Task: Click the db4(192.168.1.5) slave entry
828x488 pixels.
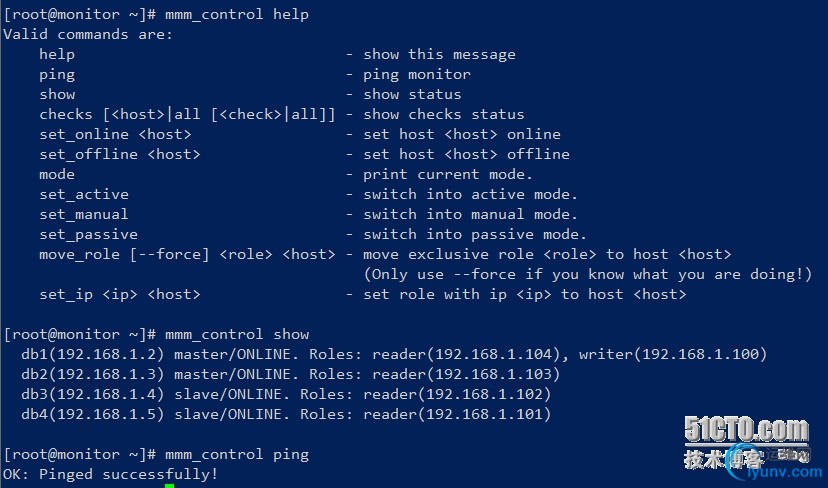Action: [286, 414]
